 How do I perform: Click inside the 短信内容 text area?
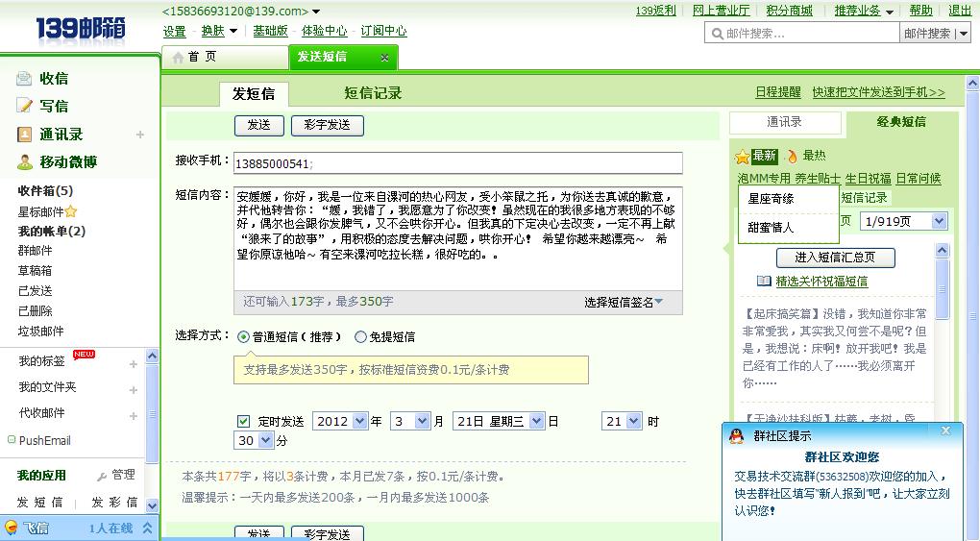[458, 239]
